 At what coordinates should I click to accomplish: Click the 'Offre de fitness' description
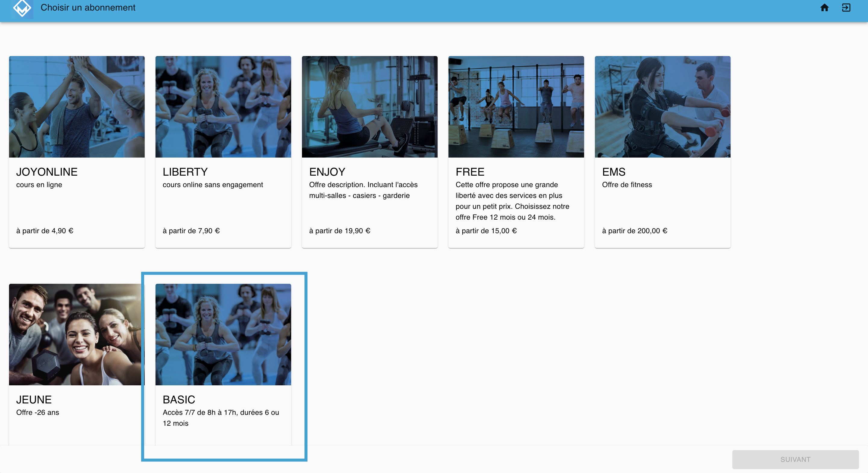pos(627,185)
